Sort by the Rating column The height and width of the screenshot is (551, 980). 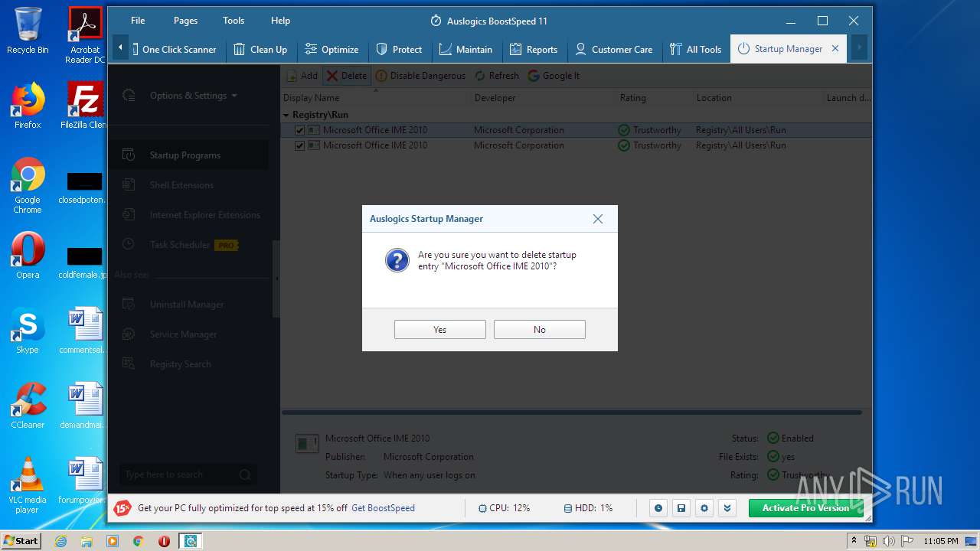pyautogui.click(x=655, y=98)
